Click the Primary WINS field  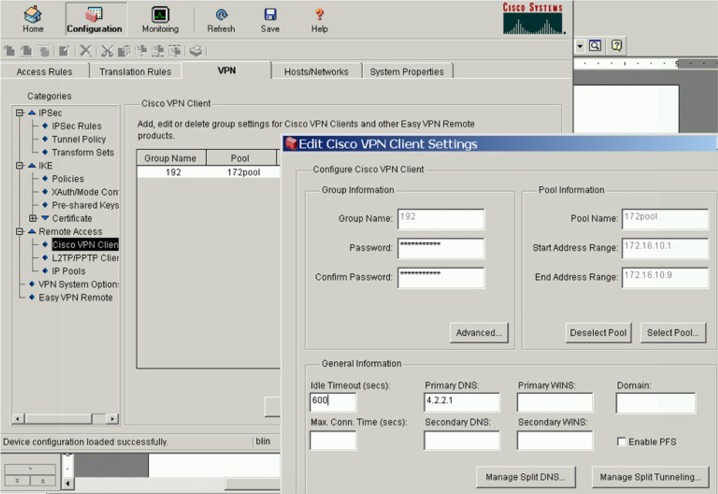tap(555, 402)
